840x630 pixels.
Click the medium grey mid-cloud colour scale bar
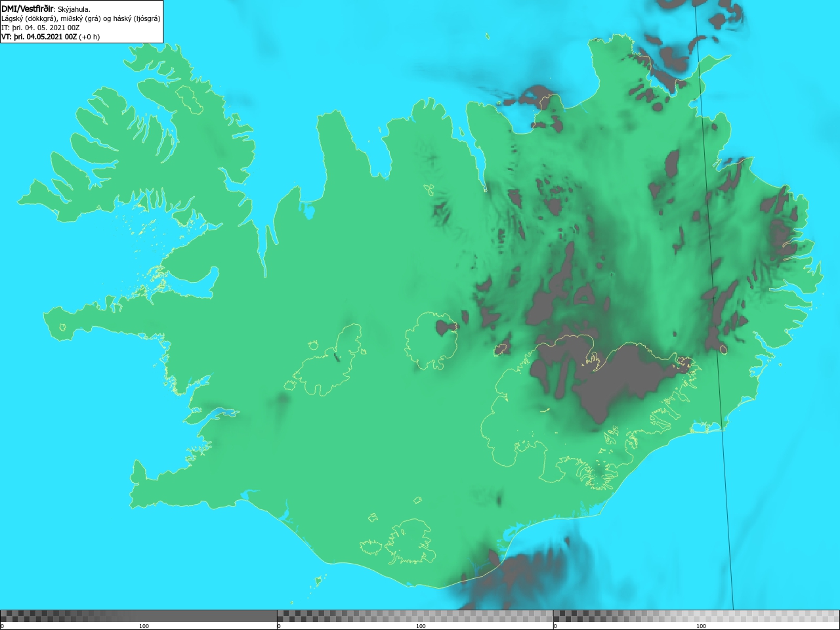pyautogui.click(x=415, y=616)
